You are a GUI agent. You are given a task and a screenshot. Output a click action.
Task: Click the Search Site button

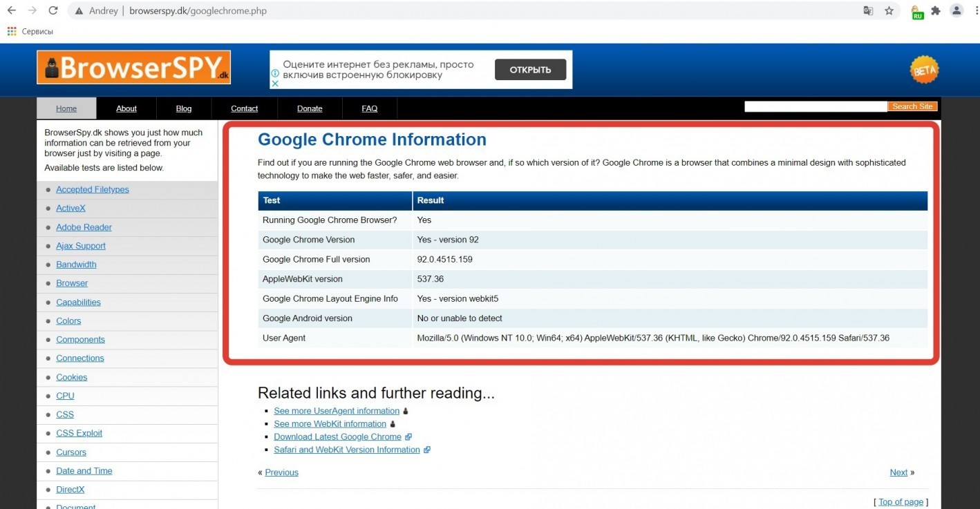(x=912, y=106)
